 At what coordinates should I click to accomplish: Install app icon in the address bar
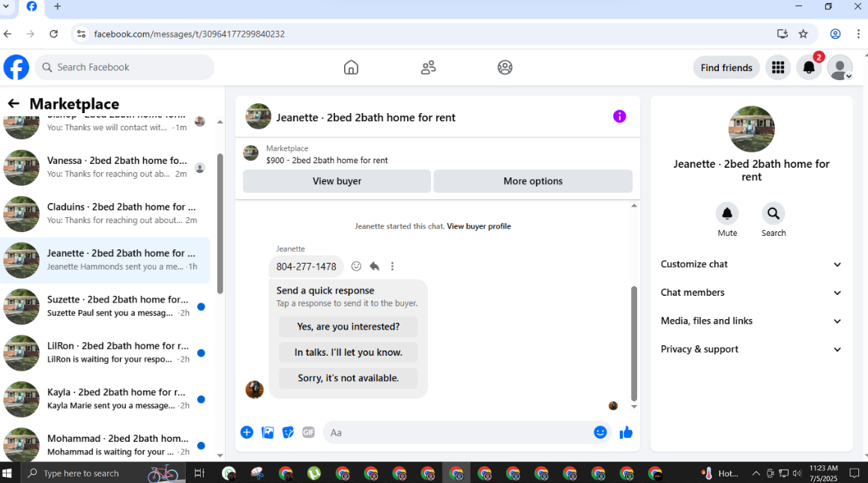(783, 34)
